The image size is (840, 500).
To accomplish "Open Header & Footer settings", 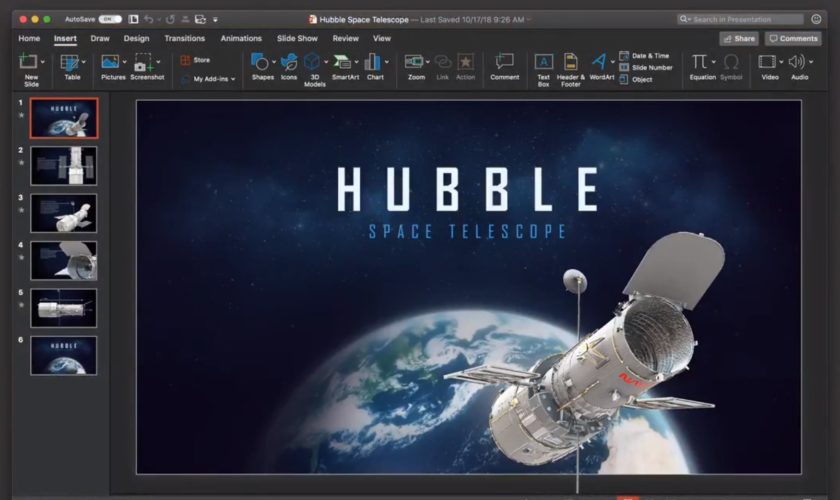I will 570,63.
